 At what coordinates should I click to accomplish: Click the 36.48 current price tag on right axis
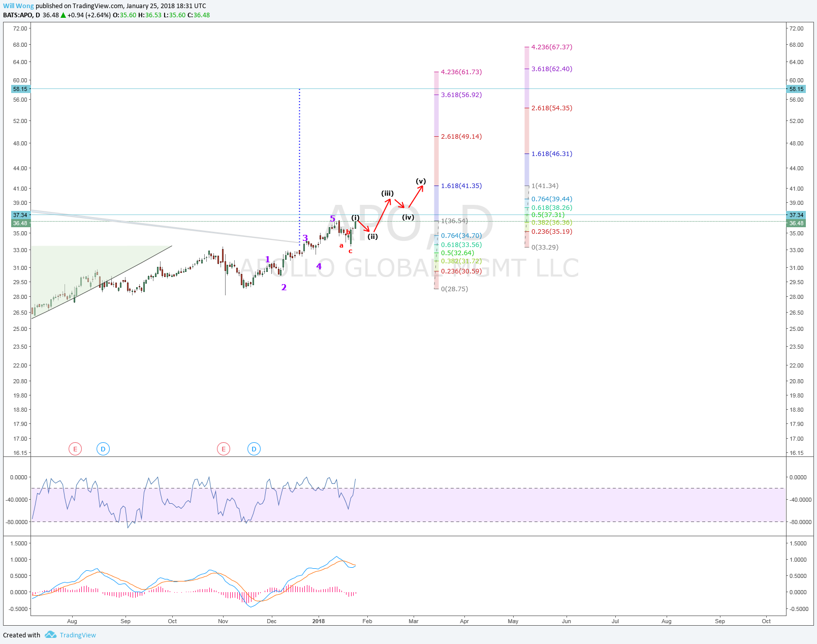pos(796,223)
